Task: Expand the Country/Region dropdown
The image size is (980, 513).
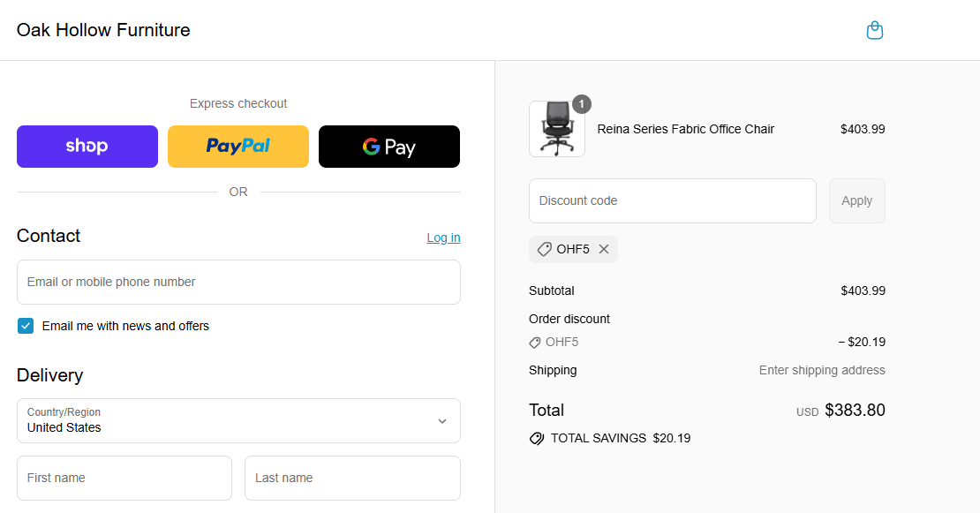Action: point(238,420)
